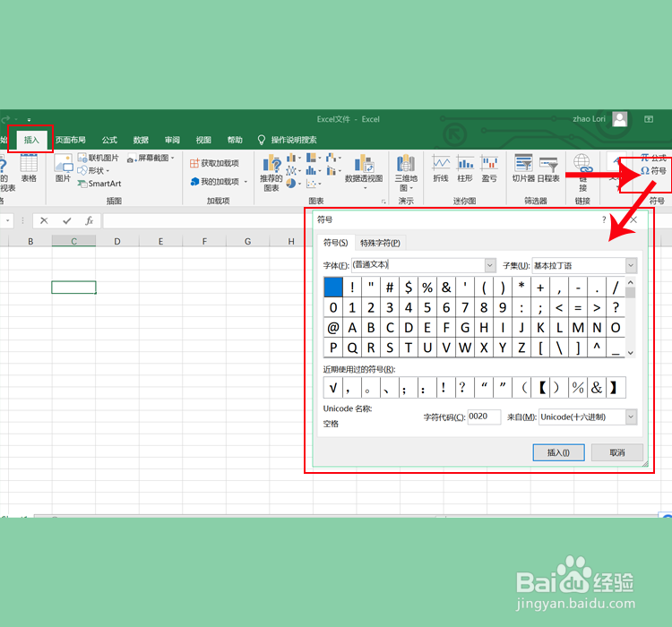The image size is (672, 627).
Task: Select the % symbol in recently used row
Action: coord(578,388)
